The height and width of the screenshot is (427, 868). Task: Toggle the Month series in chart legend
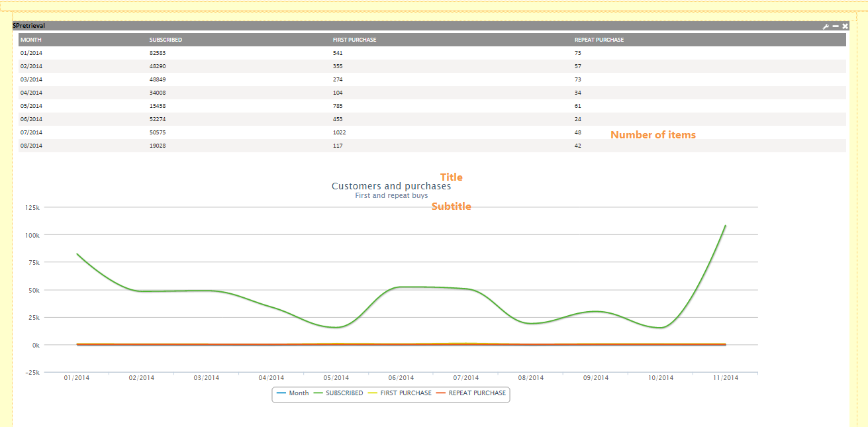point(292,393)
